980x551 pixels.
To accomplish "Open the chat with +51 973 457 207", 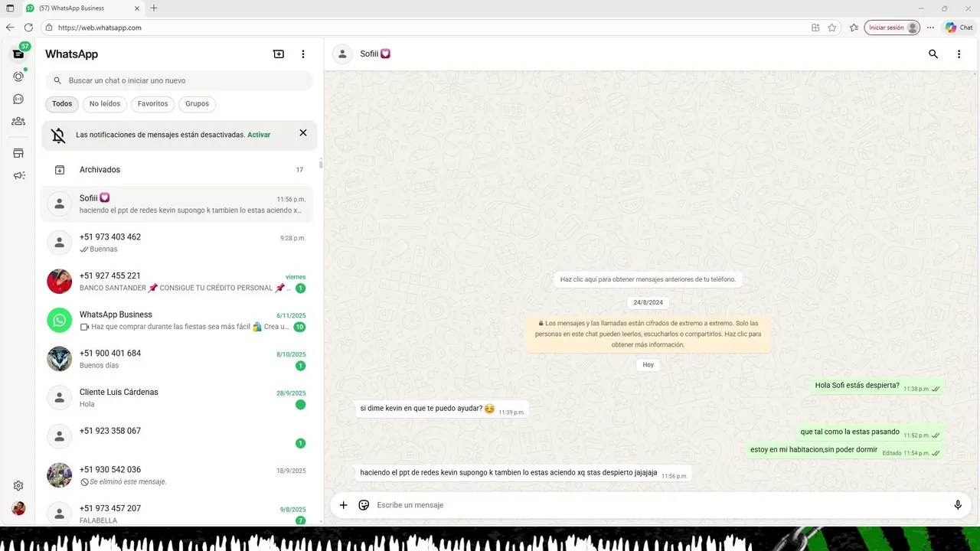I will coord(177,513).
